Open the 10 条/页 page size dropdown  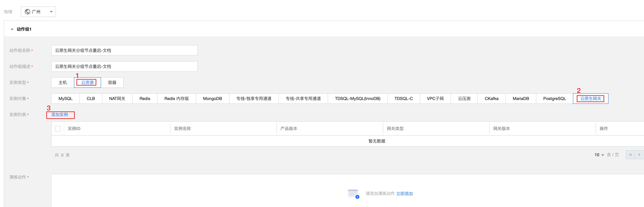click(599, 155)
